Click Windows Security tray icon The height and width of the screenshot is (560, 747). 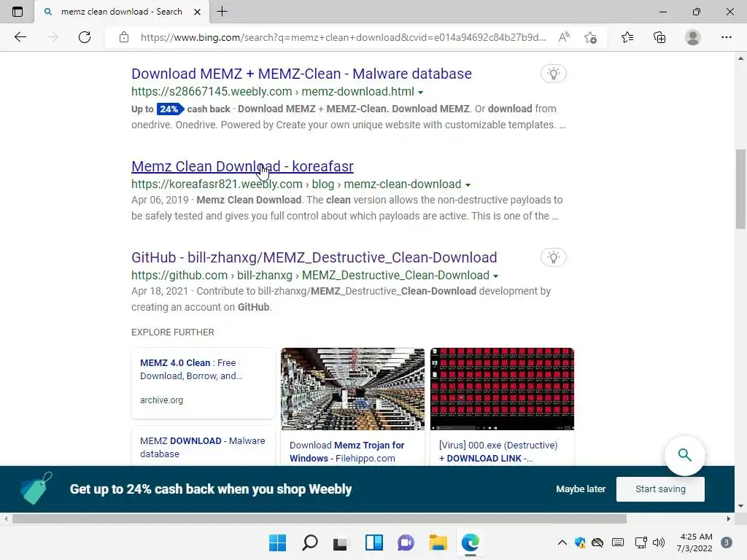(x=580, y=542)
